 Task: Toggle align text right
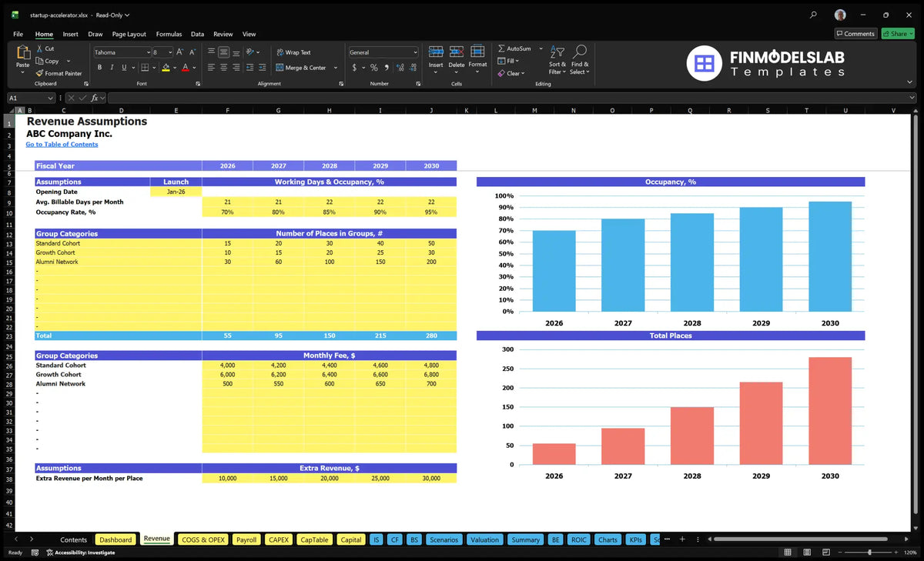click(236, 68)
